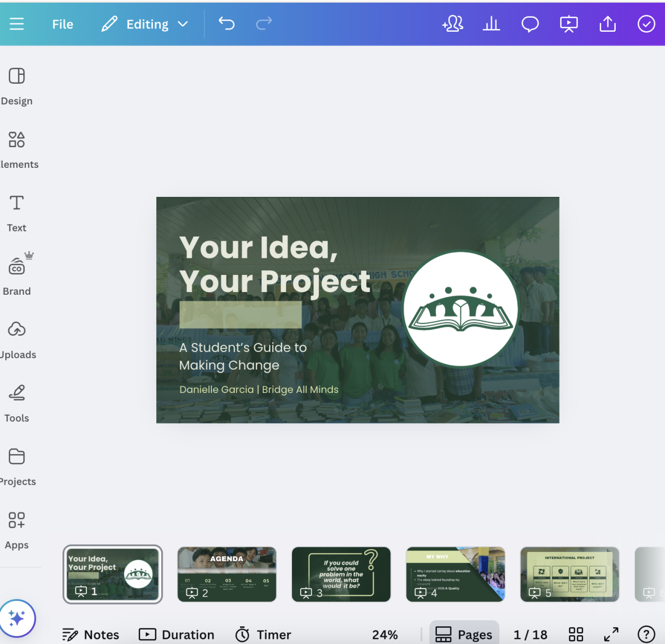Screen dimensions: 665x644
Task: Select the translucent rectangle under the title
Action: tap(241, 314)
